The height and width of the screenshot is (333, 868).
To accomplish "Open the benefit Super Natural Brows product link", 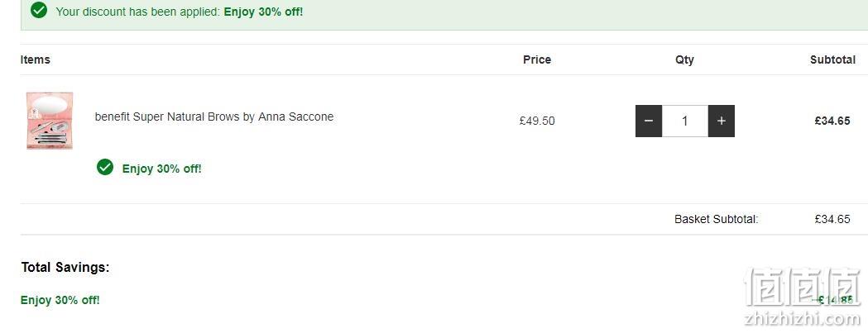I will pos(214,117).
